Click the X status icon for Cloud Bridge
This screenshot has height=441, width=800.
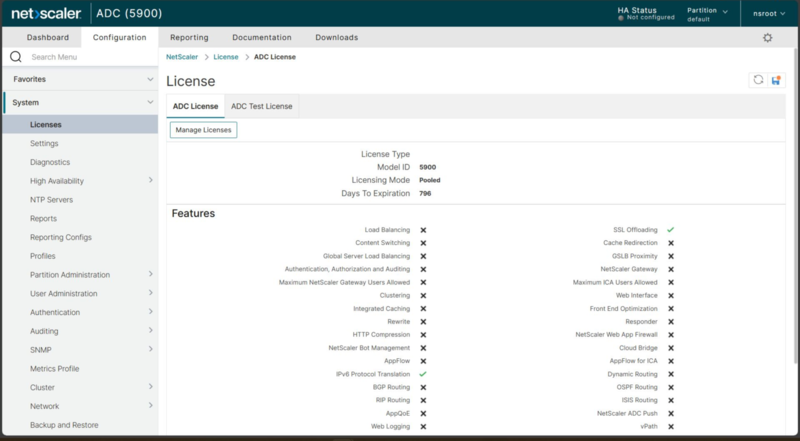tap(671, 348)
